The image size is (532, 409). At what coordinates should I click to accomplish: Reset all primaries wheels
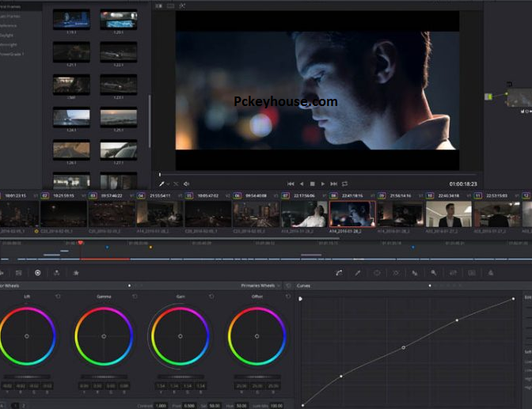click(288, 286)
